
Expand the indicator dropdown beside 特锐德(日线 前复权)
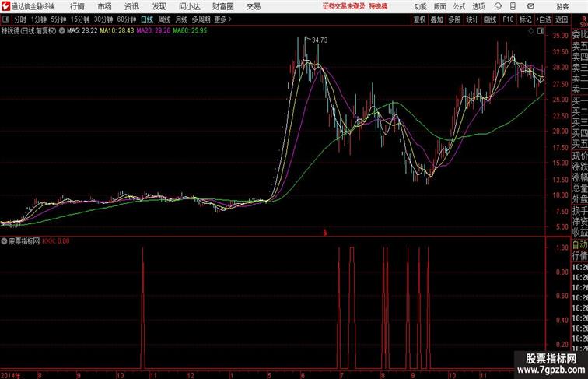(62, 31)
